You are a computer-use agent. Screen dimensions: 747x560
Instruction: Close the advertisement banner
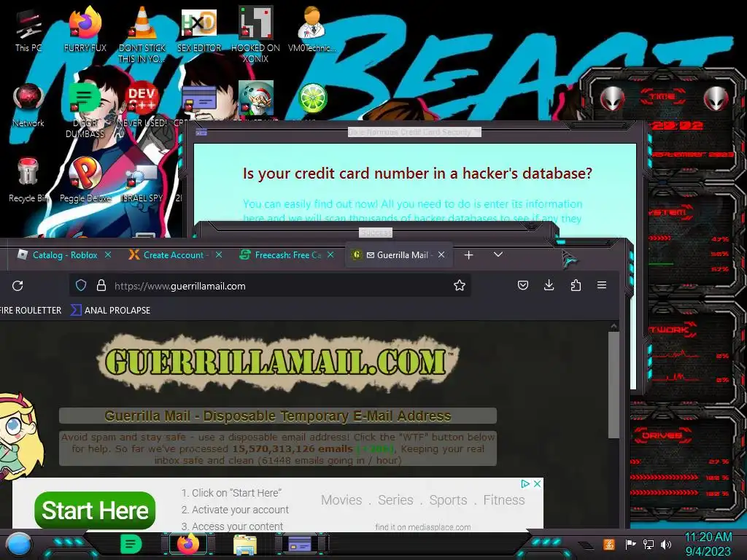pos(537,484)
